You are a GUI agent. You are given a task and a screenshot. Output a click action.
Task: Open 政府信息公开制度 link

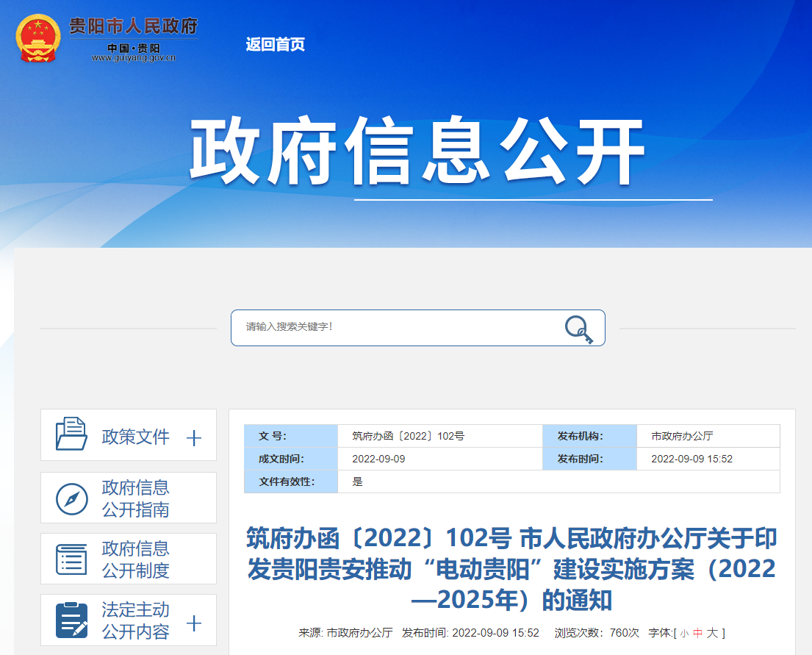[x=136, y=559]
